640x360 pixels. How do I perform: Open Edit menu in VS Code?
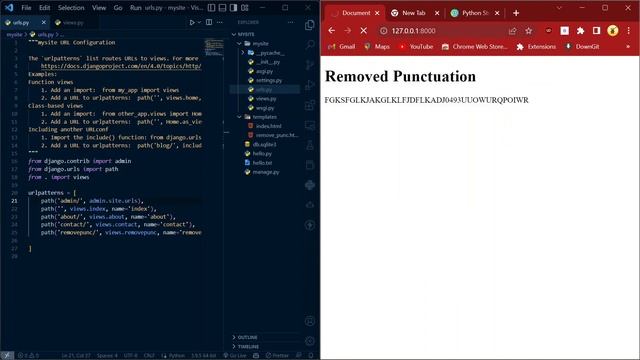point(44,8)
